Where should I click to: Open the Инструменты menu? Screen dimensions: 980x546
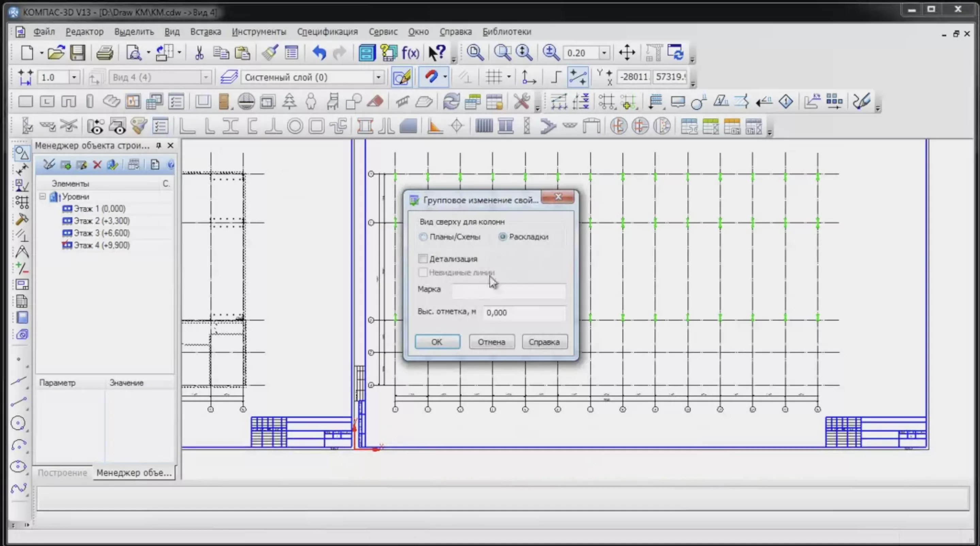click(x=259, y=32)
